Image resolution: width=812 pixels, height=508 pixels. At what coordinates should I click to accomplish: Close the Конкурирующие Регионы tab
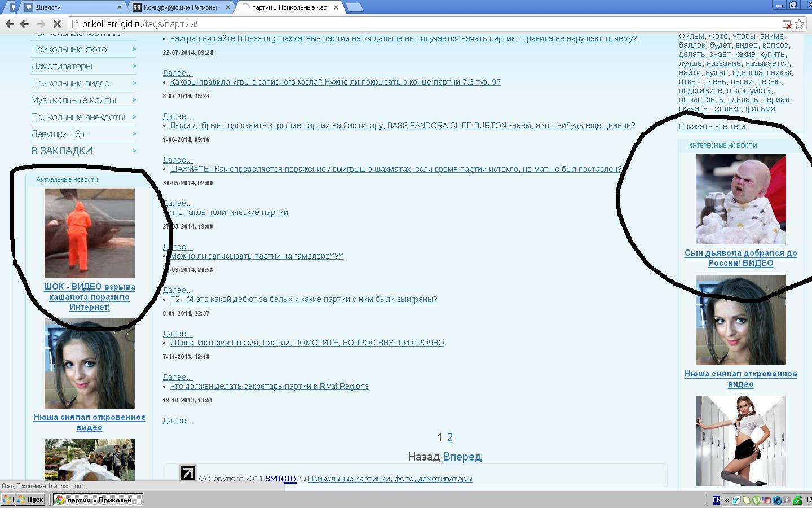227,8
